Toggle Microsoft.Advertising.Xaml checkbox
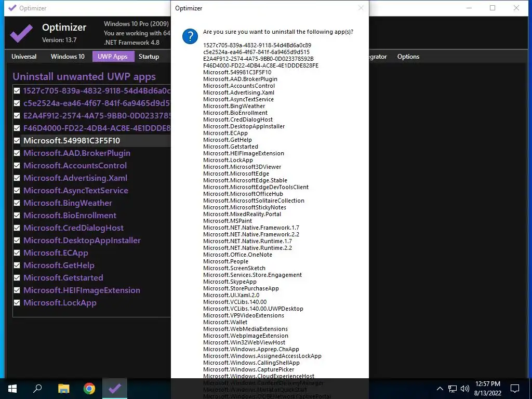Screen dimensions: 532x399 tap(17, 178)
